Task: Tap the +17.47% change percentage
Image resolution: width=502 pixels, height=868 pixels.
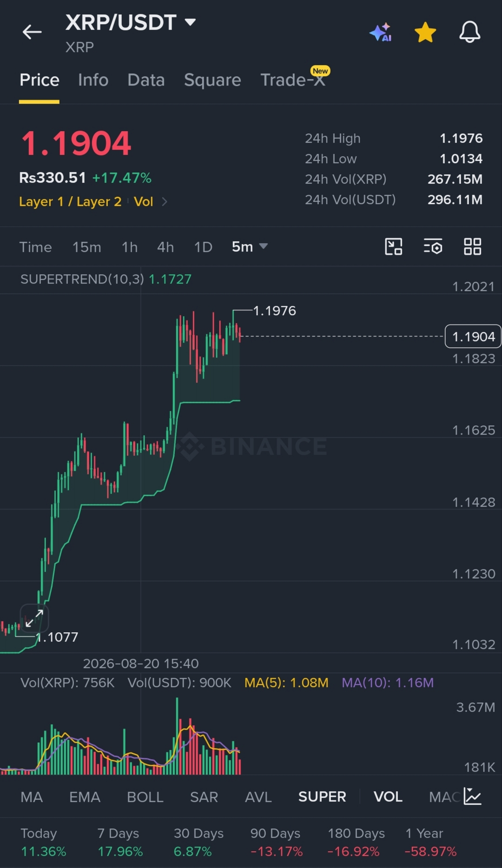Action: [122, 178]
